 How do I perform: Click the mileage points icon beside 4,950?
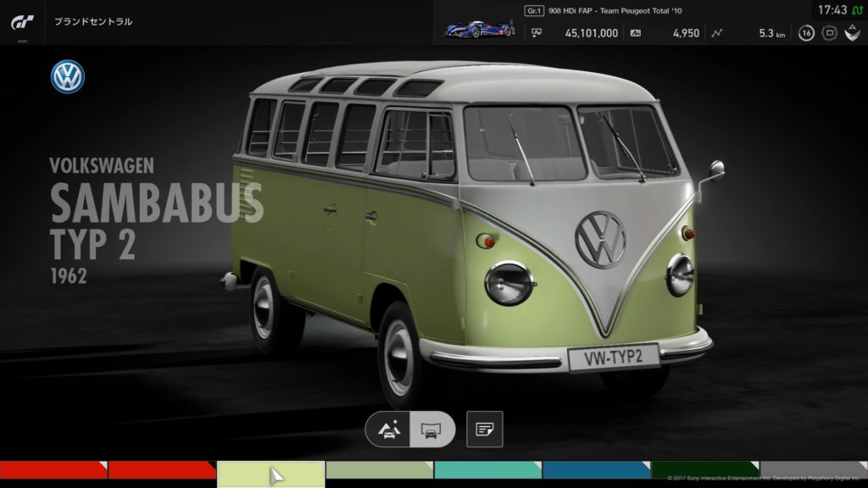tap(636, 33)
